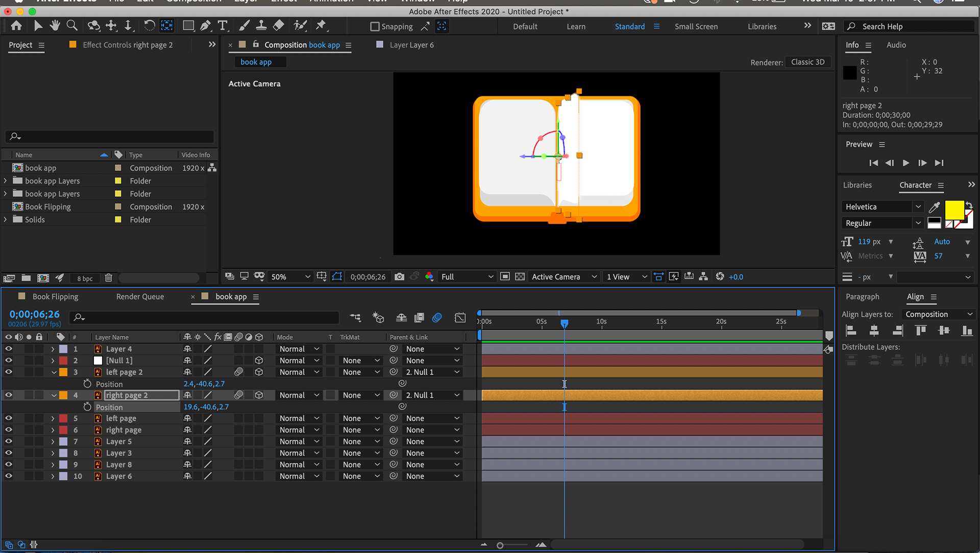Click the yellow fill color swatch
Image resolution: width=980 pixels, height=553 pixels.
[954, 210]
